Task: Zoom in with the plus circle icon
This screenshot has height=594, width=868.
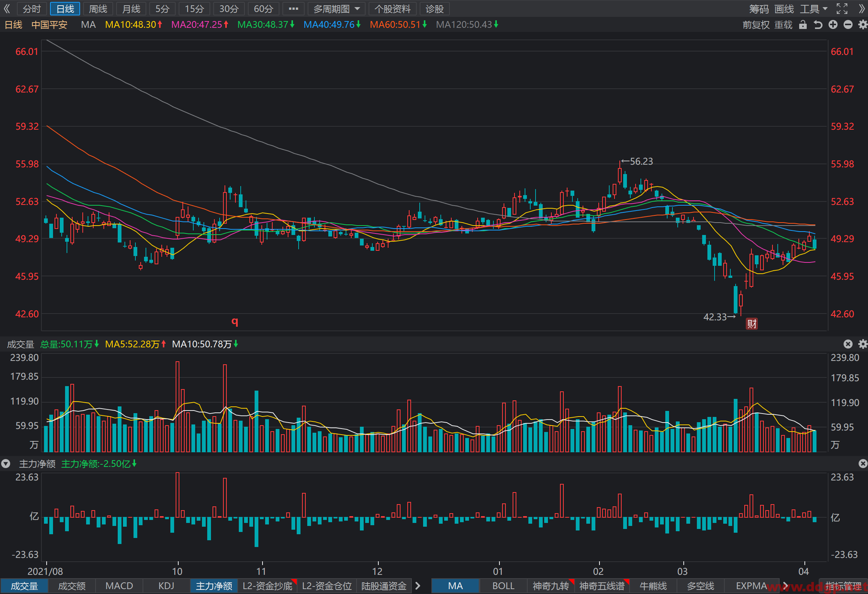Action: click(x=833, y=25)
